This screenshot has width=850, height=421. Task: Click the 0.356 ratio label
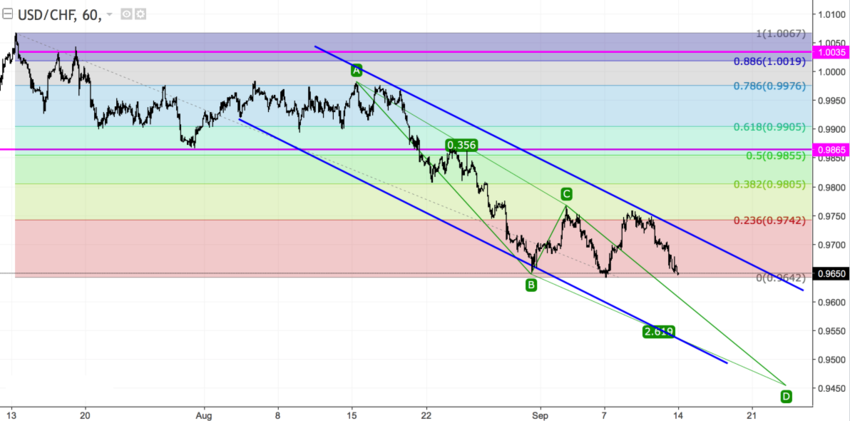tap(461, 145)
